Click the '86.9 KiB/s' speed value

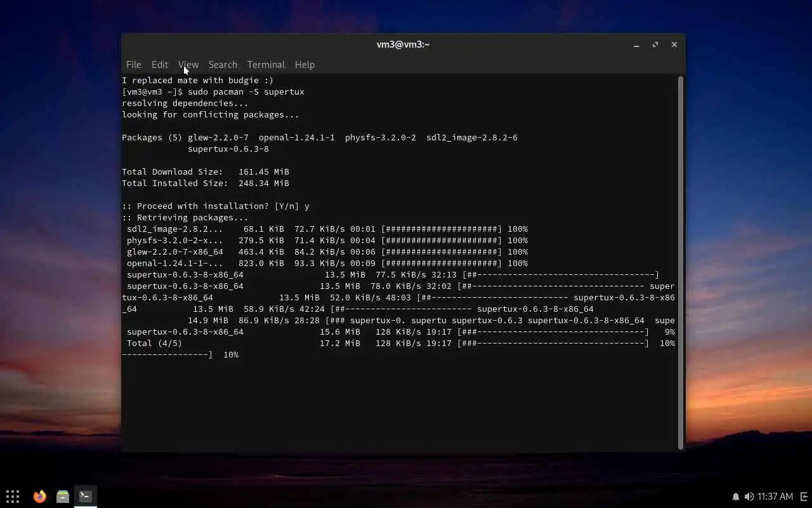(x=264, y=321)
